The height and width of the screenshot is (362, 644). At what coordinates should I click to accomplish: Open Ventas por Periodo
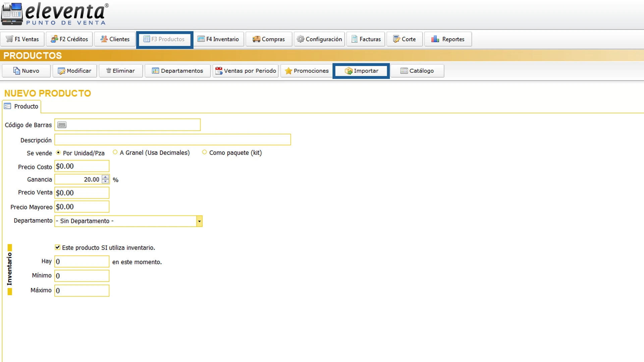click(x=246, y=71)
